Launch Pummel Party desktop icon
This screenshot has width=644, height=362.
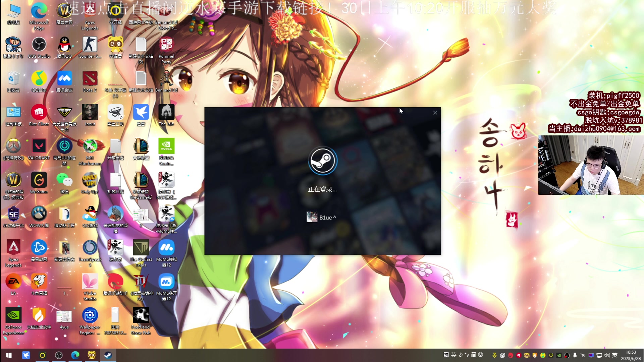pos(166,45)
